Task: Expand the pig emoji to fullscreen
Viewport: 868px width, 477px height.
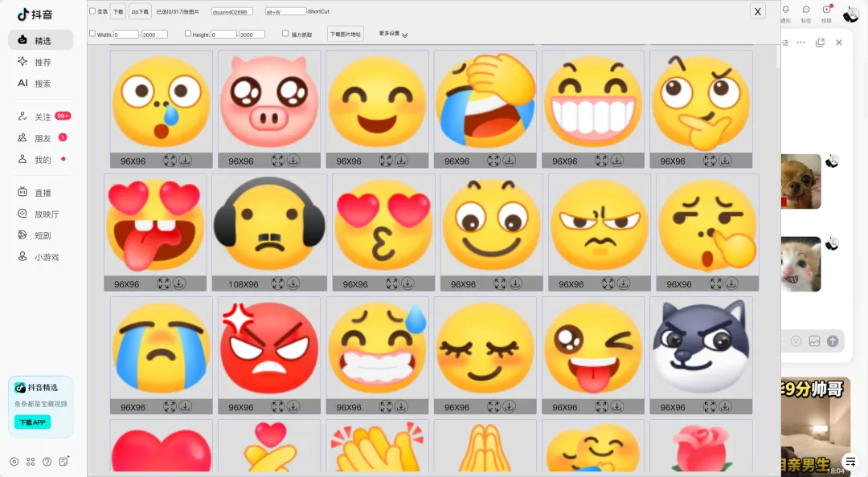Action: 277,161
